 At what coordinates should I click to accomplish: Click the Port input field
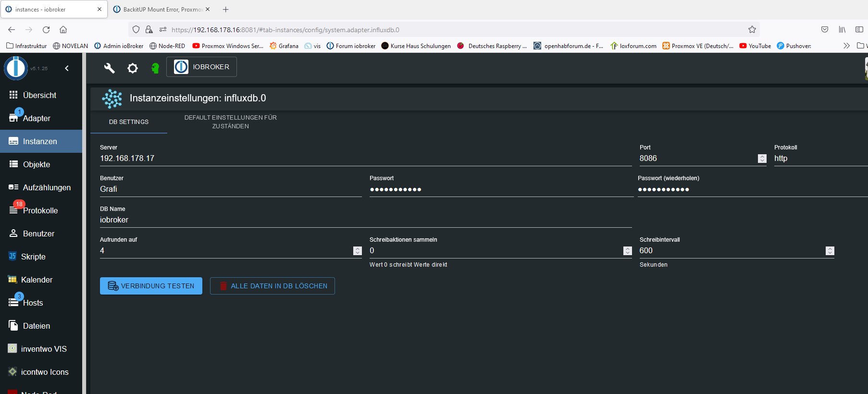pyautogui.click(x=698, y=159)
